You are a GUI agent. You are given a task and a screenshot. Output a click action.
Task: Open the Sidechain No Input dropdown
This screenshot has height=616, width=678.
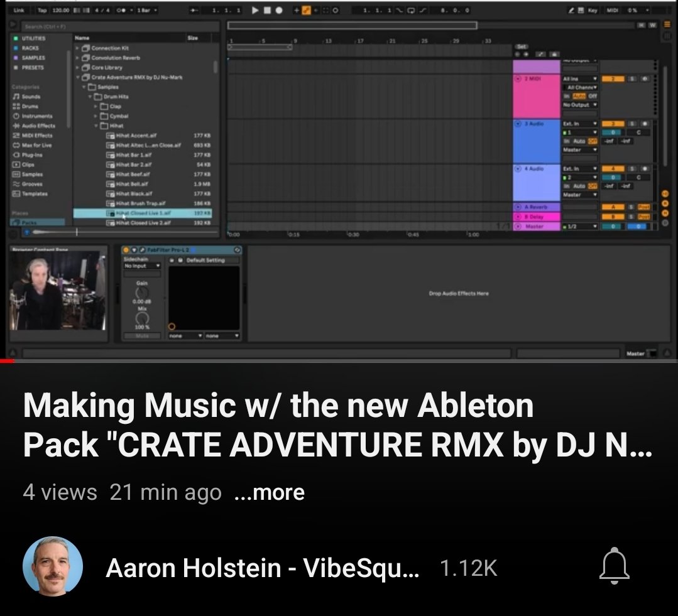(x=142, y=266)
